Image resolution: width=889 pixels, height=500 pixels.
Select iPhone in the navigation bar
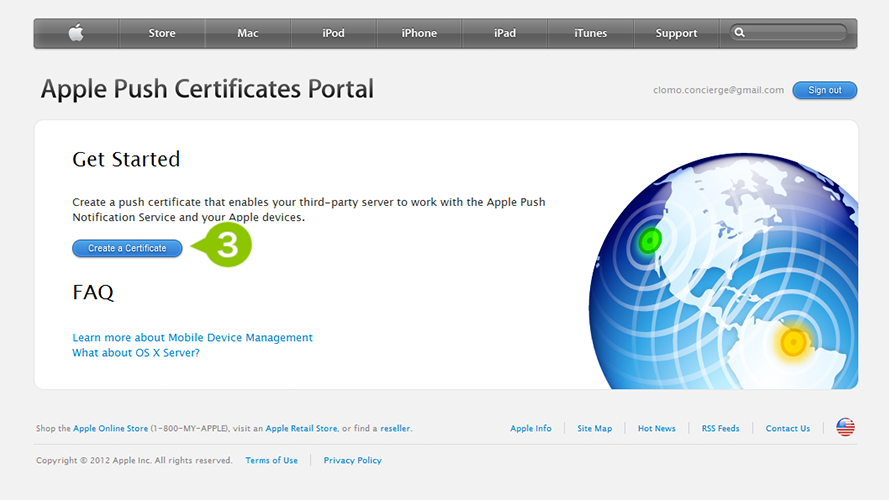pos(419,33)
